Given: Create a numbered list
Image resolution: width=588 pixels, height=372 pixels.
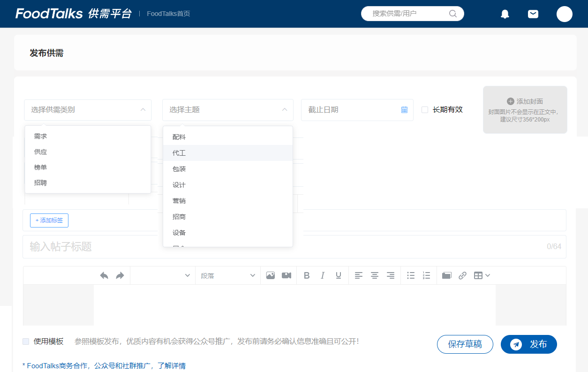Looking at the screenshot, I should pos(426,275).
